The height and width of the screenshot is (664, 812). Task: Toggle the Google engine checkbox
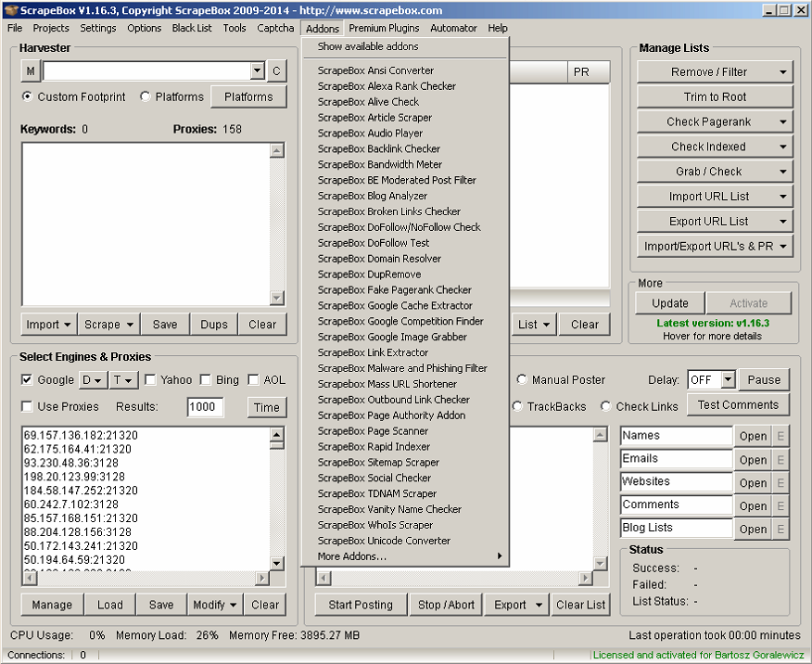27,379
